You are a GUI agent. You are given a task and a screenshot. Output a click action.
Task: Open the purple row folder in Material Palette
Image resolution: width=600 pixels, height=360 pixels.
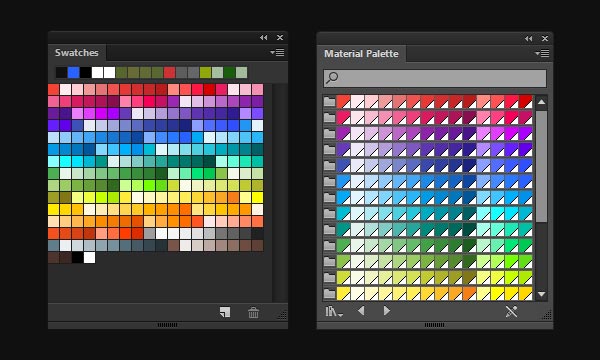pyautogui.click(x=329, y=134)
